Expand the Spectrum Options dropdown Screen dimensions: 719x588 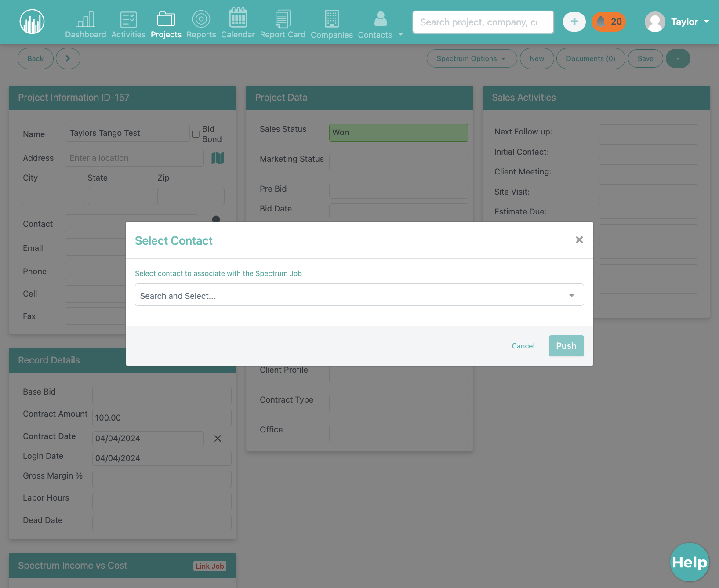[x=472, y=58]
